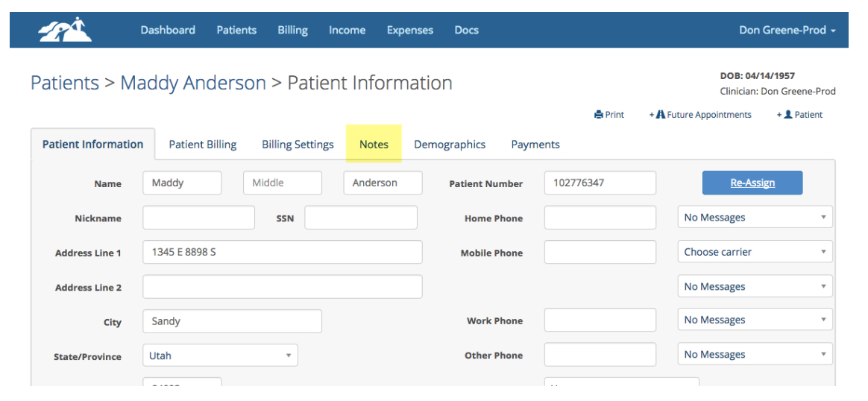Click the Address Line 1 field

click(x=283, y=252)
